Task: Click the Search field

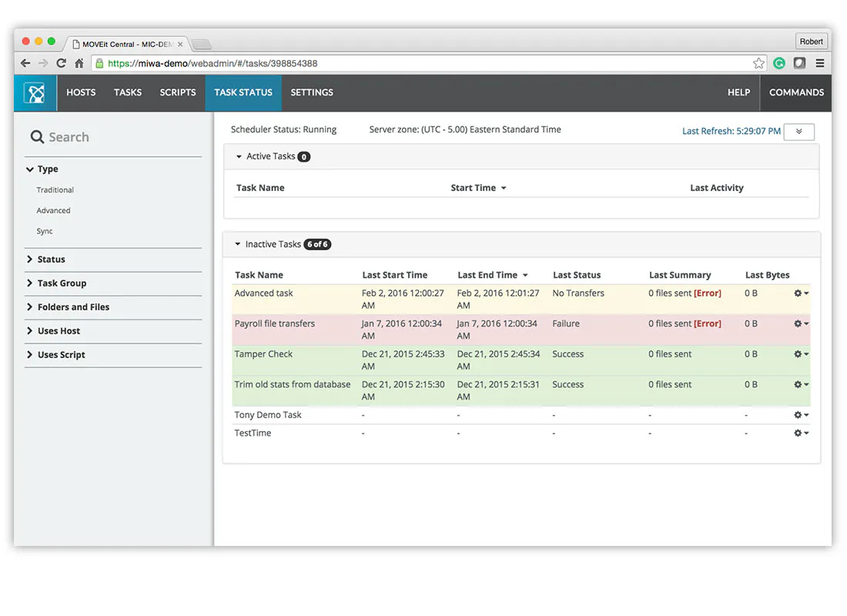Action: click(x=113, y=137)
